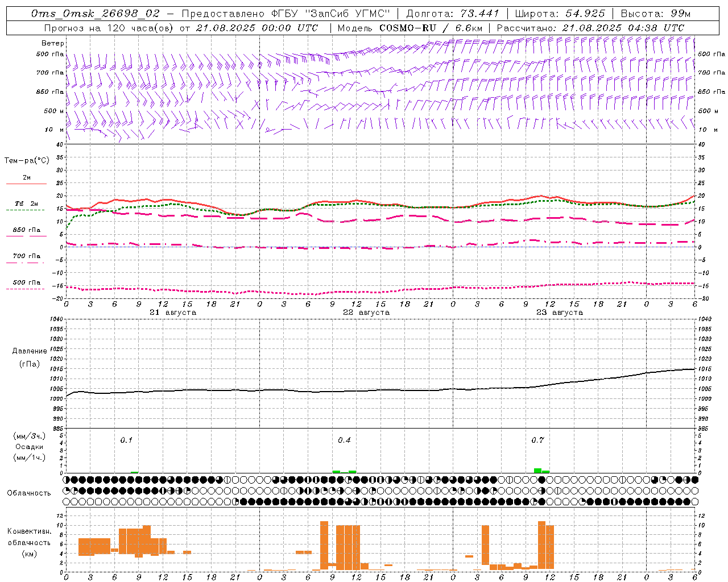Click the "700 гПа" temperature legend entry
This screenshot has width=728, height=582.
[x=27, y=256]
